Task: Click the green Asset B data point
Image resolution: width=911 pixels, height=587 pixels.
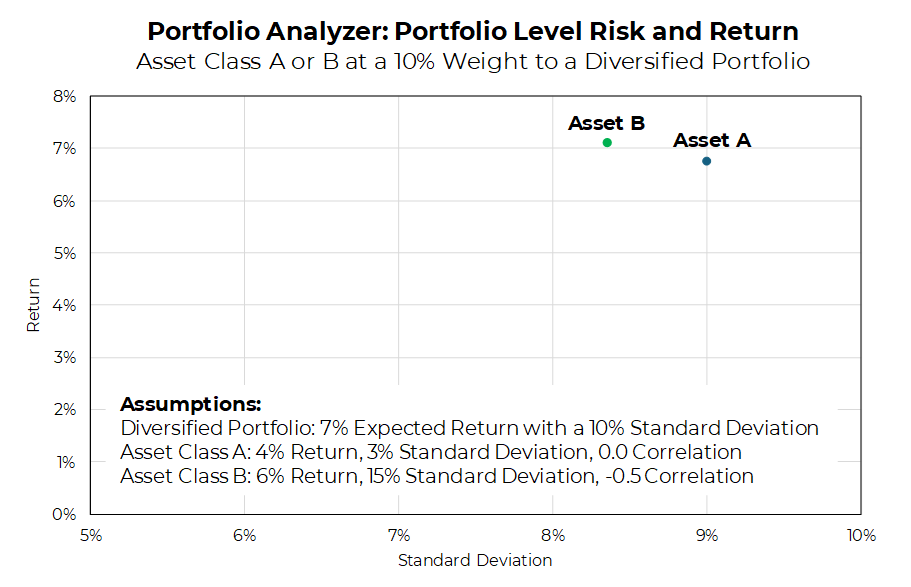Action: pyautogui.click(x=607, y=143)
